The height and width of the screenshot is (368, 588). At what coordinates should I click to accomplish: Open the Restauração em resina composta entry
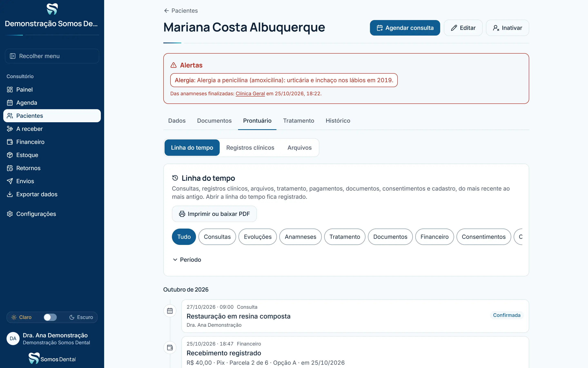point(355,316)
